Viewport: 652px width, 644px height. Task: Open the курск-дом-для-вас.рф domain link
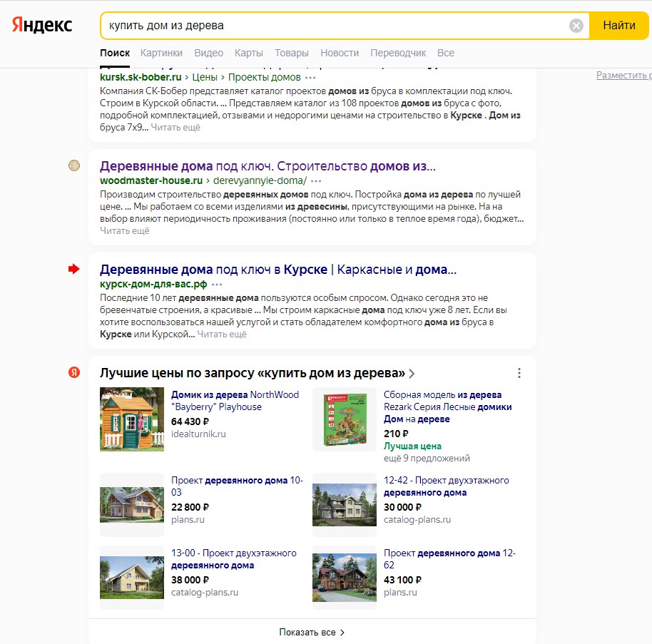pyautogui.click(x=153, y=284)
